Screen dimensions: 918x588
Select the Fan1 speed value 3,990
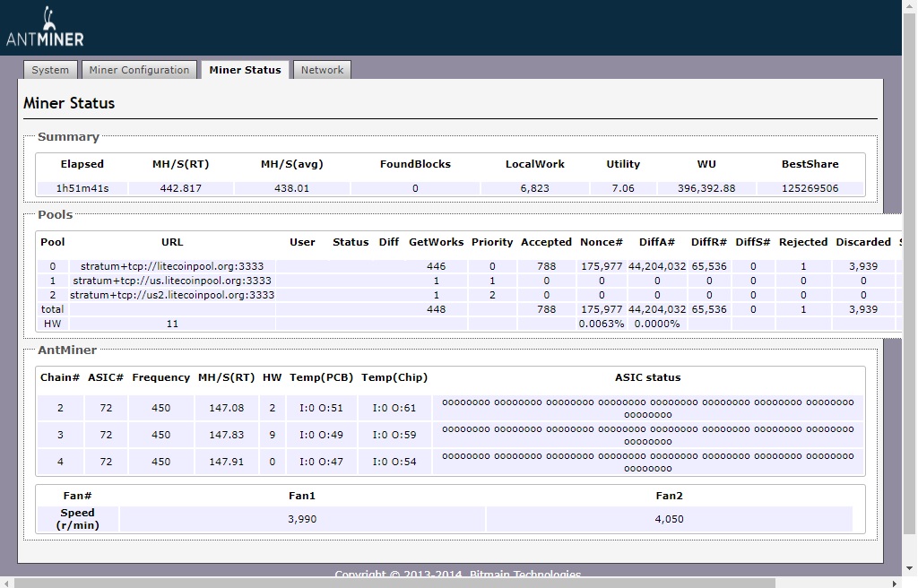[302, 519]
